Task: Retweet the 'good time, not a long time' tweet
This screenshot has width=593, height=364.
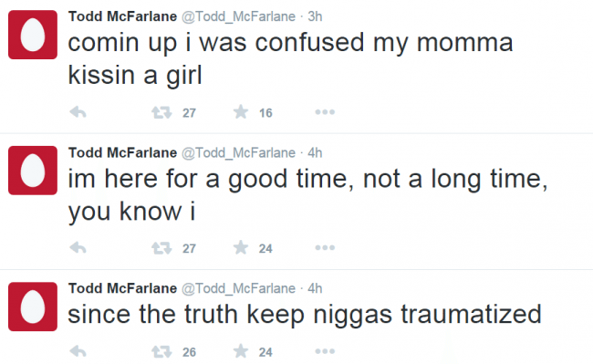Action: (x=161, y=248)
